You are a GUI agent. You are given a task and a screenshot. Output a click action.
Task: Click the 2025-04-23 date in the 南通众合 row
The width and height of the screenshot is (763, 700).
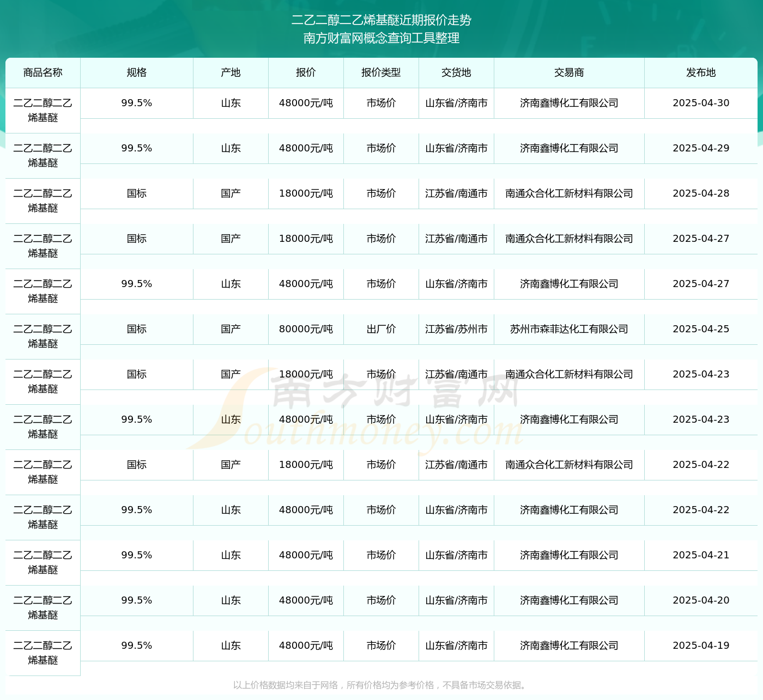[x=701, y=374]
